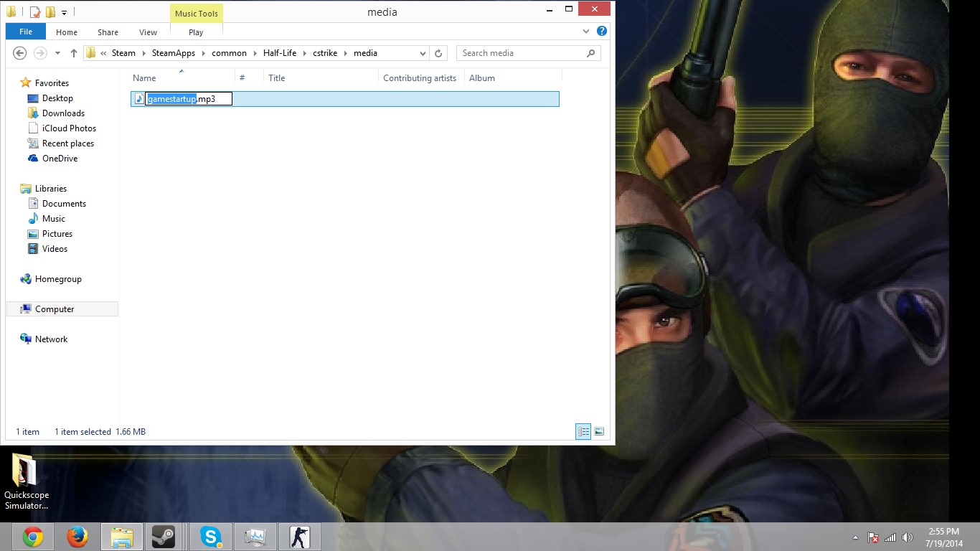Jump to the Half-Life folder breadcrumb
Screen dimensions: 980x551
pyautogui.click(x=280, y=53)
